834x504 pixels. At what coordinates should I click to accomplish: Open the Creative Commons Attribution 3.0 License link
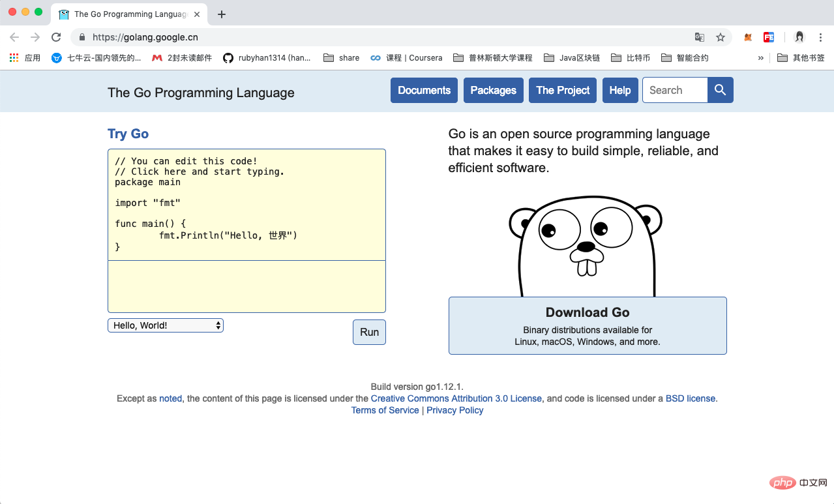point(456,398)
